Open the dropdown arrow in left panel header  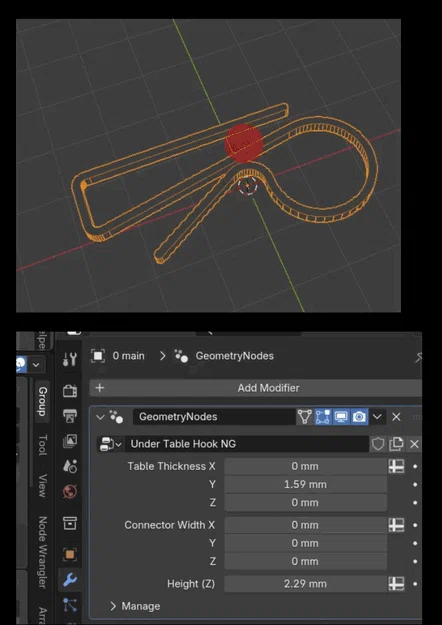(36, 364)
